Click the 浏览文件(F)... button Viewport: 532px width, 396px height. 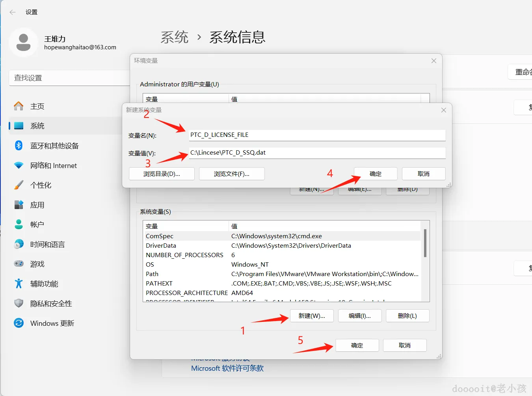coord(232,174)
